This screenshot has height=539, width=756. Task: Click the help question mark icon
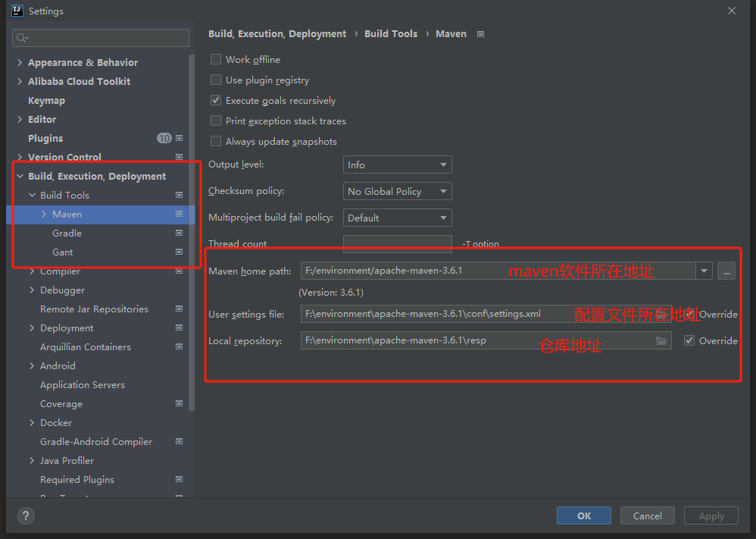click(x=26, y=516)
